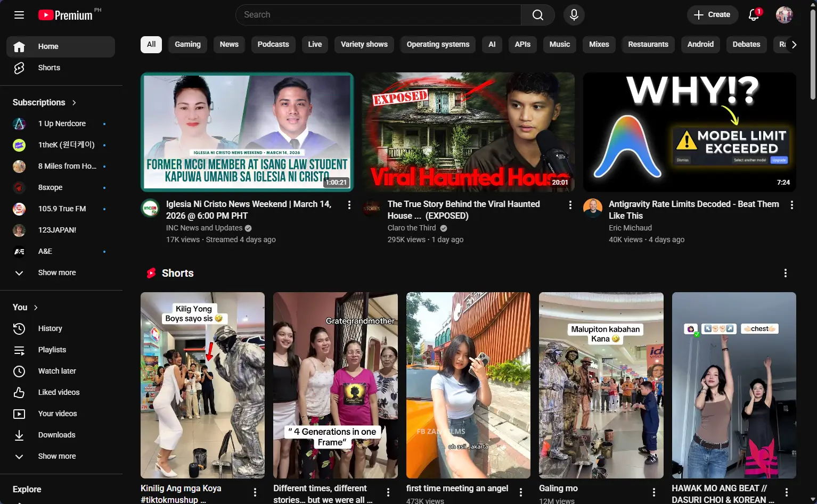Expand the You section chevron
The height and width of the screenshot is (504, 817).
click(36, 307)
